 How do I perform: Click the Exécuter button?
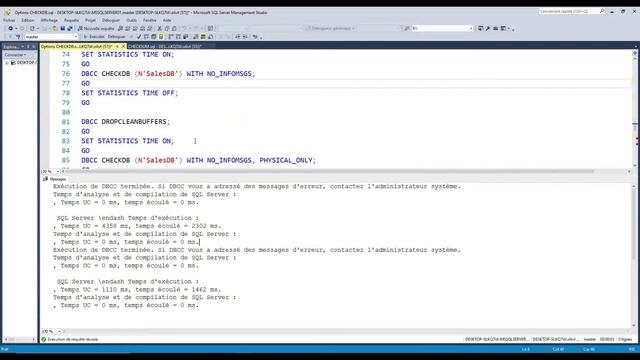click(x=94, y=37)
